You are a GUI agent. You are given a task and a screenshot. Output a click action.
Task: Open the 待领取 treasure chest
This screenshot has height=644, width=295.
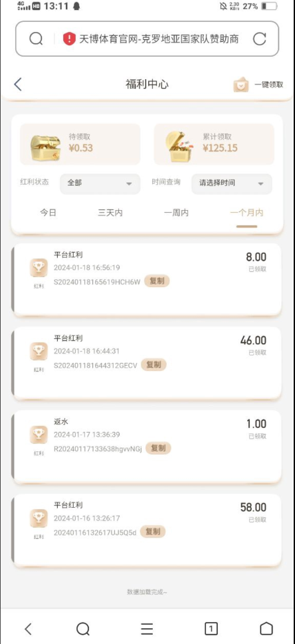(x=46, y=148)
